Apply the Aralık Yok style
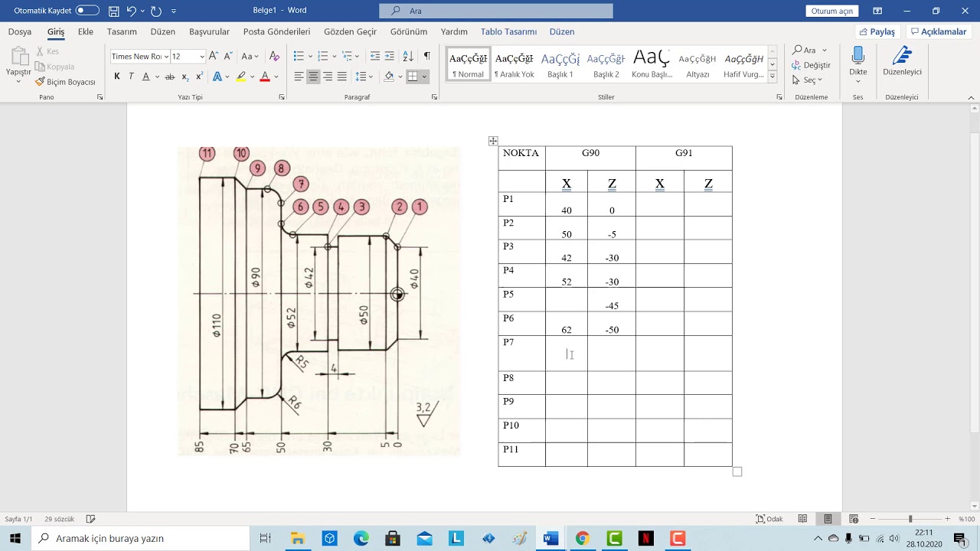Image resolution: width=980 pixels, height=551 pixels. pos(514,64)
